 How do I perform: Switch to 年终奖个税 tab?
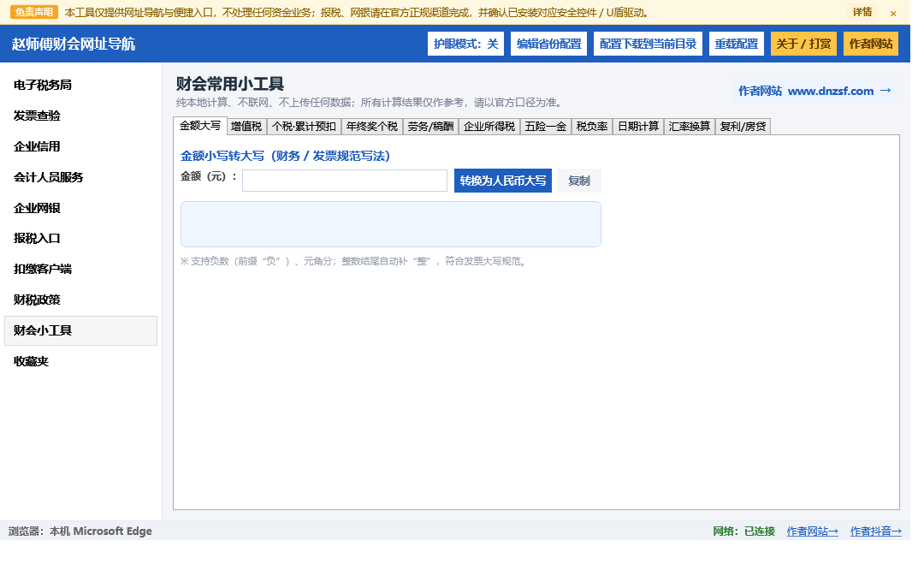[372, 126]
